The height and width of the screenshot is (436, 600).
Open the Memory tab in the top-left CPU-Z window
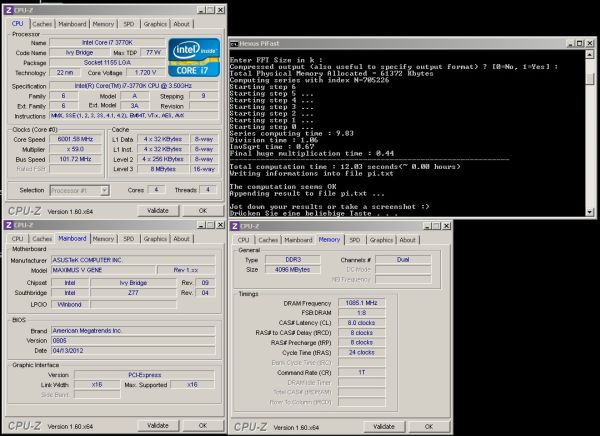(103, 24)
